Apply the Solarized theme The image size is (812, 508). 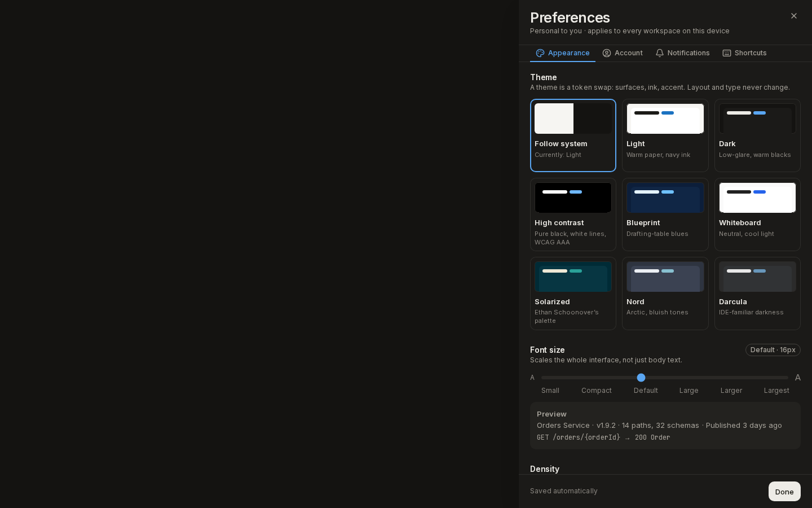573,294
